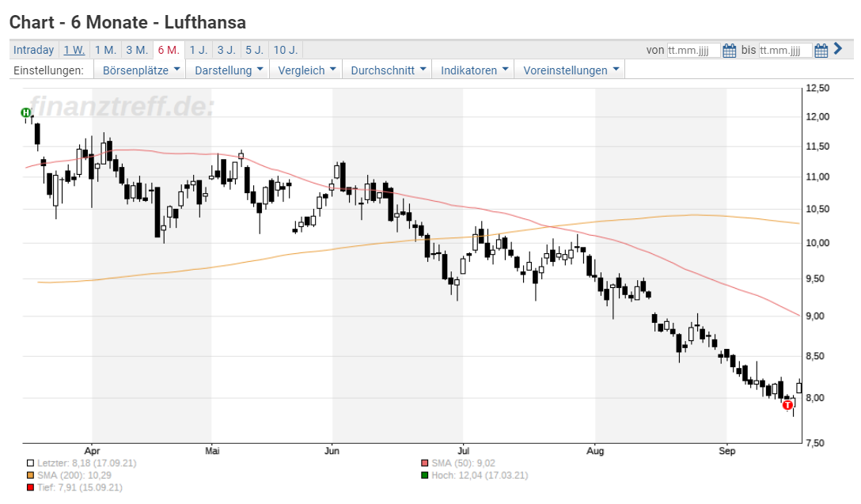Click the 8,50 price axis label
This screenshot has height=504, width=861.
click(x=815, y=356)
